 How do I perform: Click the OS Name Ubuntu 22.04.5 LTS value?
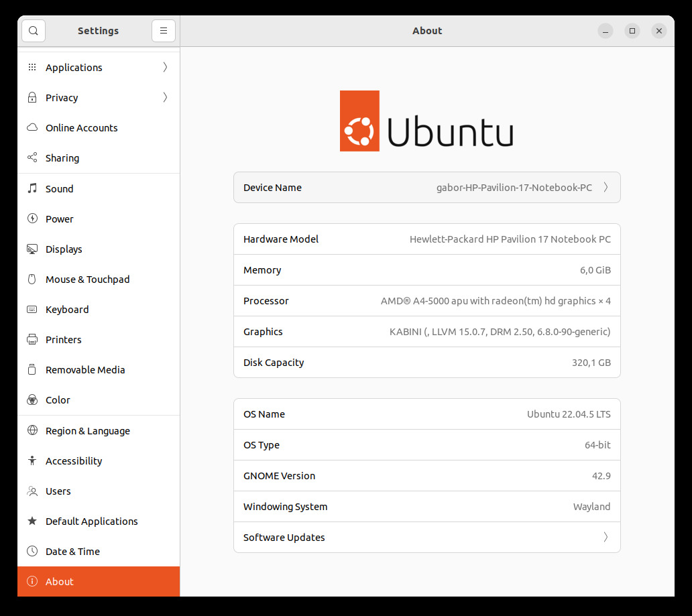coord(569,414)
